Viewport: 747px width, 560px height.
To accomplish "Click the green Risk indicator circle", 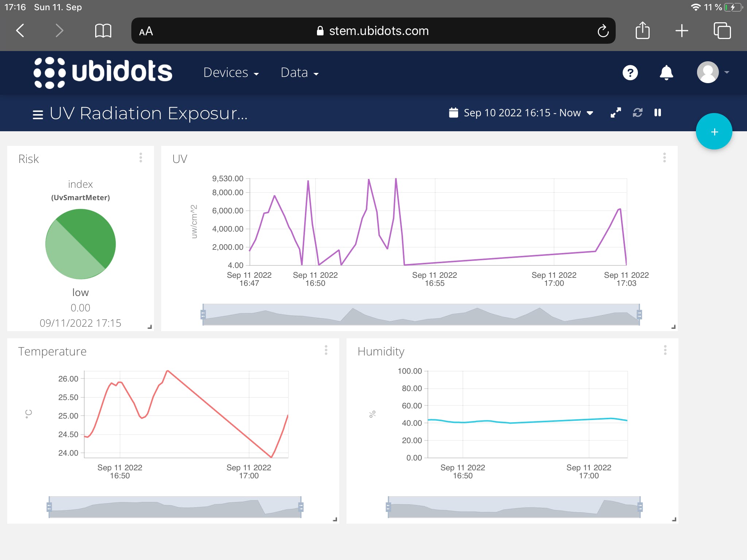I will tap(81, 244).
